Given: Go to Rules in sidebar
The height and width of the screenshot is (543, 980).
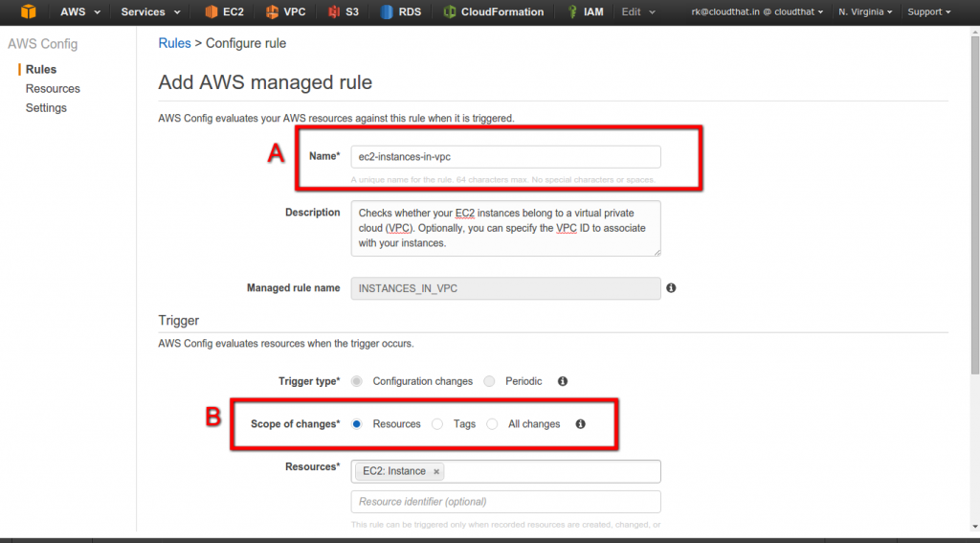Looking at the screenshot, I should [x=41, y=70].
